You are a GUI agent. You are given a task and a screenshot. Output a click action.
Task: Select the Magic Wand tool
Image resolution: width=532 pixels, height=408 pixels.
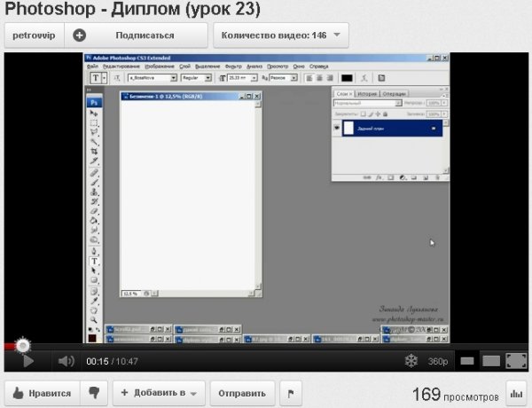point(94,142)
